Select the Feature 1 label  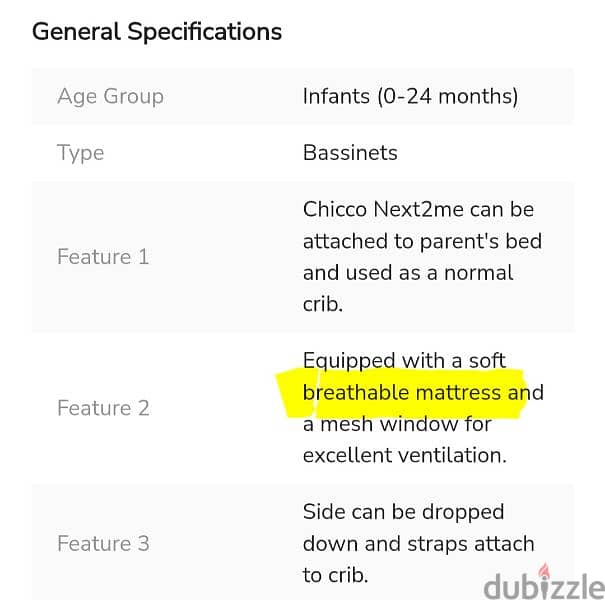point(103,257)
